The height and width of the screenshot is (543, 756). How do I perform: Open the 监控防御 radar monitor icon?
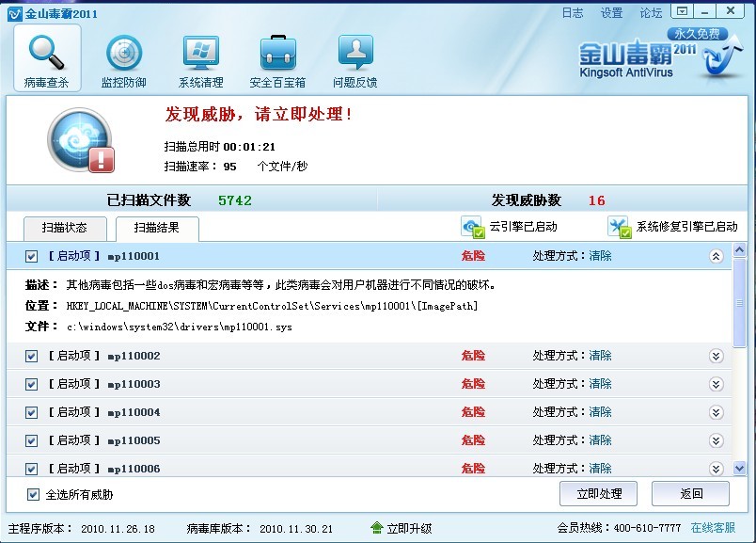click(124, 53)
